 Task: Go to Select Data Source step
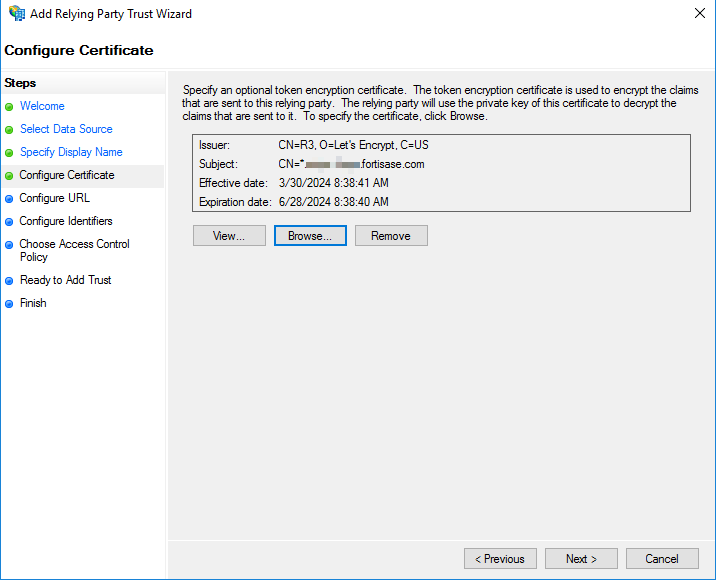pyautogui.click(x=66, y=129)
